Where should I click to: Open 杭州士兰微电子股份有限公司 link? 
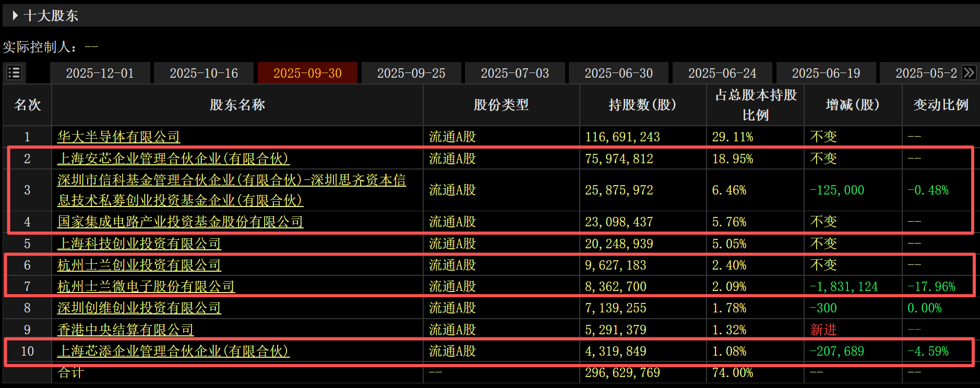[x=146, y=286]
